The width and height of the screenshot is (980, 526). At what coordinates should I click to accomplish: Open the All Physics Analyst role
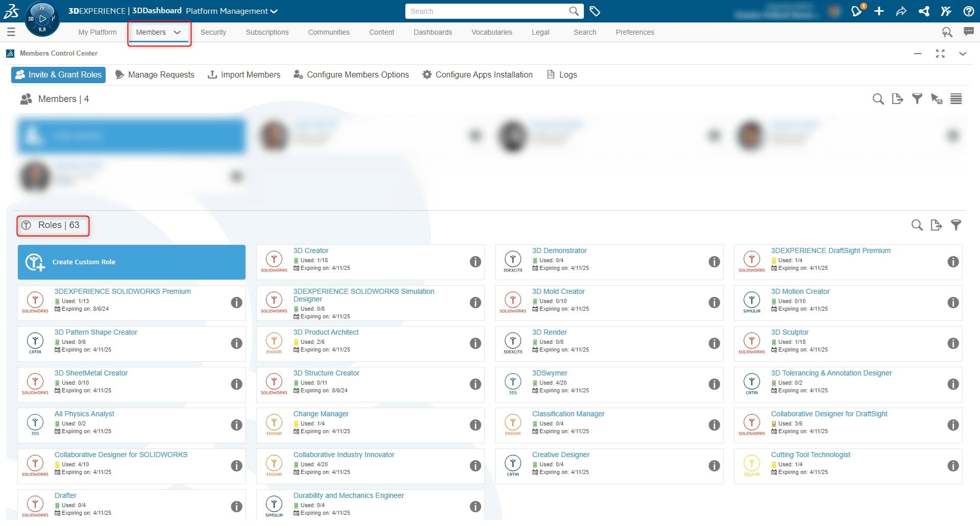pos(84,414)
